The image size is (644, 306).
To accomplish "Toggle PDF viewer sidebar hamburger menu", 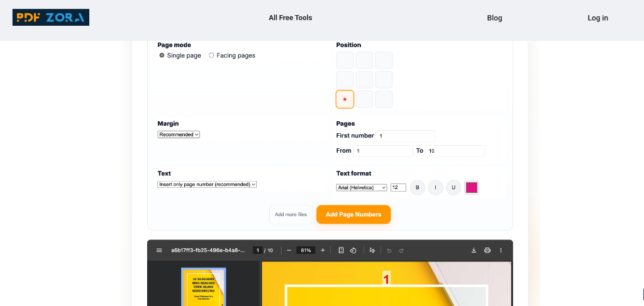I will click(159, 250).
